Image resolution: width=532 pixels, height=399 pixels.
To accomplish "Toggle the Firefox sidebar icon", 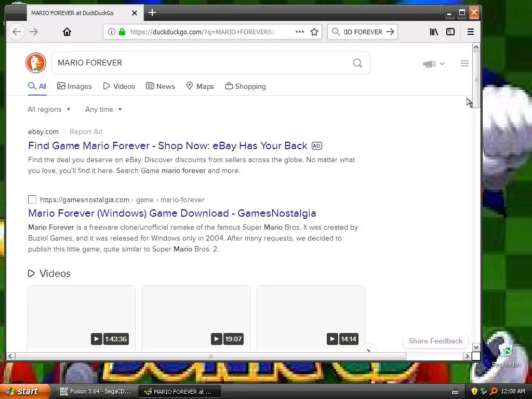I will click(450, 32).
